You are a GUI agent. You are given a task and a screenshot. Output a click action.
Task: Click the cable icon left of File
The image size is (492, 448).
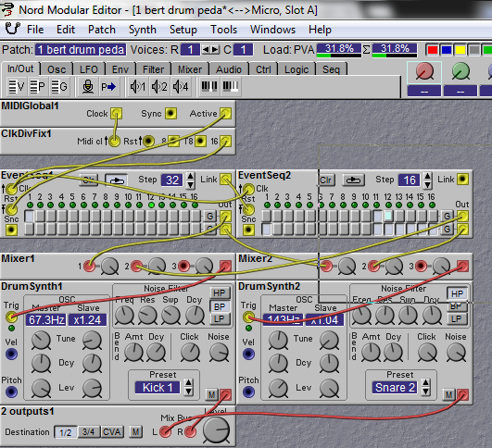click(13, 29)
